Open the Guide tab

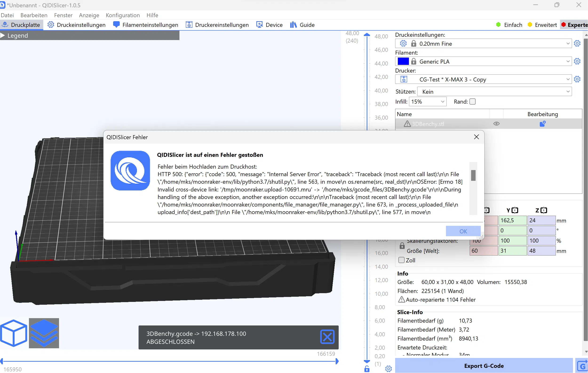pyautogui.click(x=302, y=25)
